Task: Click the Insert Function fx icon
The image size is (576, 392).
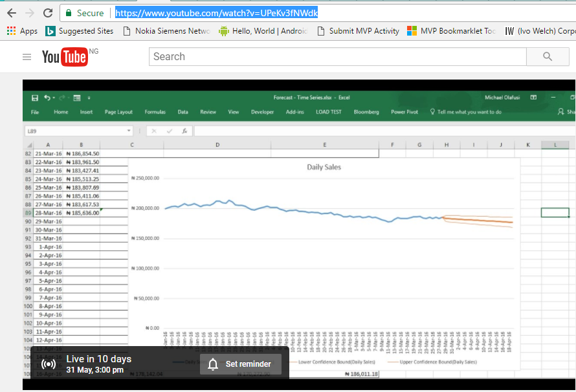Action: pyautogui.click(x=185, y=131)
